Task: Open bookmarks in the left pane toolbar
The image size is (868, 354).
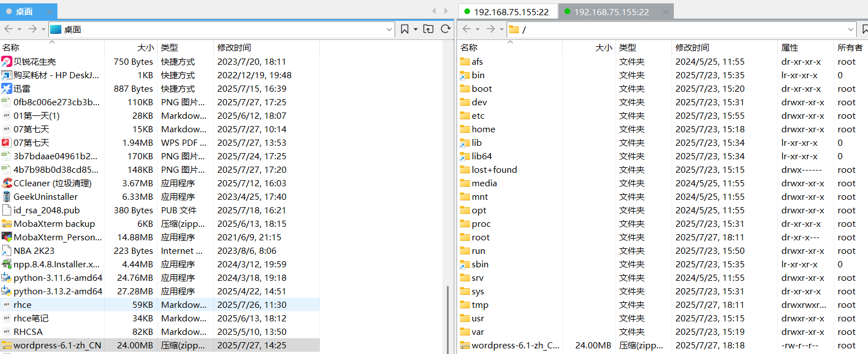Action: pos(405,29)
